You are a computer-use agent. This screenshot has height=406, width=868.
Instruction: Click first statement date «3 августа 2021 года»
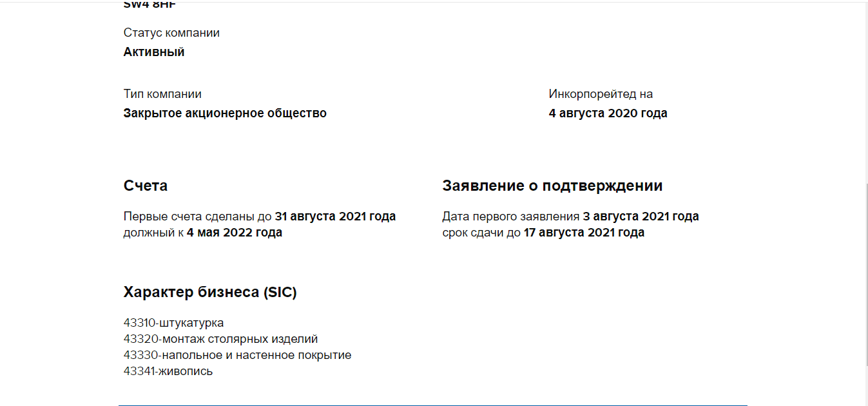pyautogui.click(x=641, y=217)
